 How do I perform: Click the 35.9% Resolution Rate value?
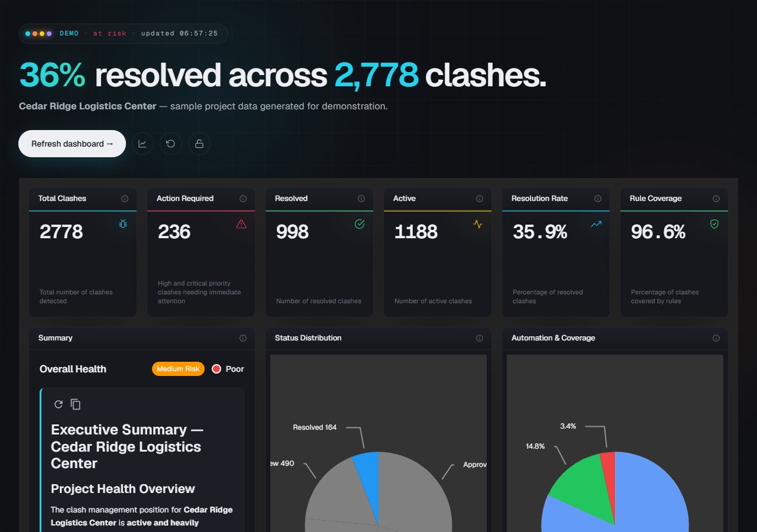click(540, 232)
